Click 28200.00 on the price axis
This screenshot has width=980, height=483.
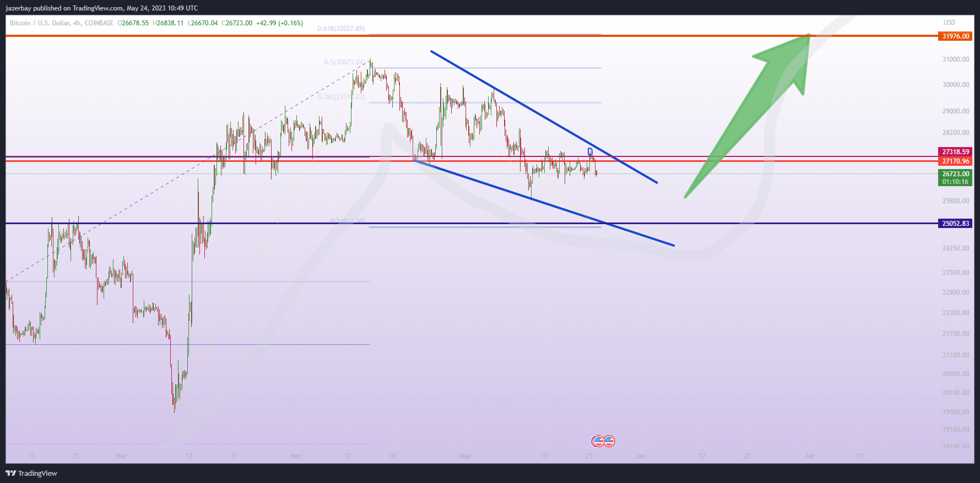coord(956,133)
